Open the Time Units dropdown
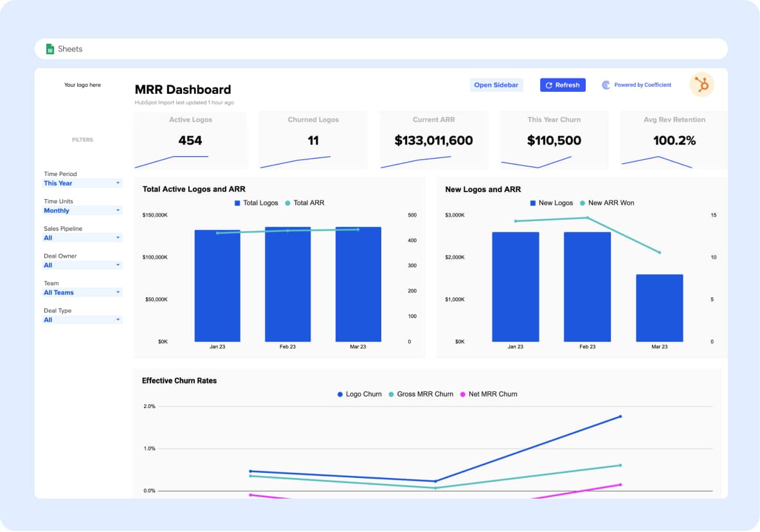Screen dimensions: 760x532 click(82, 211)
